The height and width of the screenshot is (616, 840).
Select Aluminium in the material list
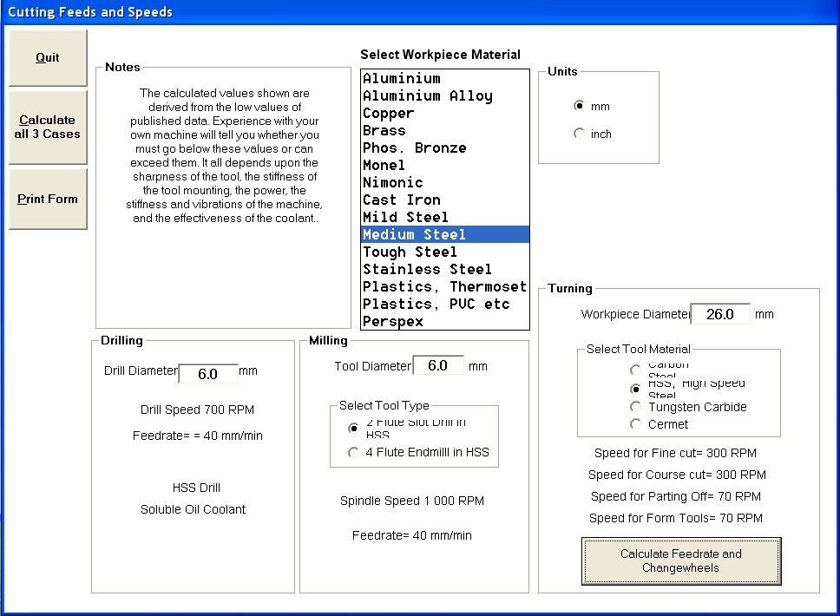point(444,78)
